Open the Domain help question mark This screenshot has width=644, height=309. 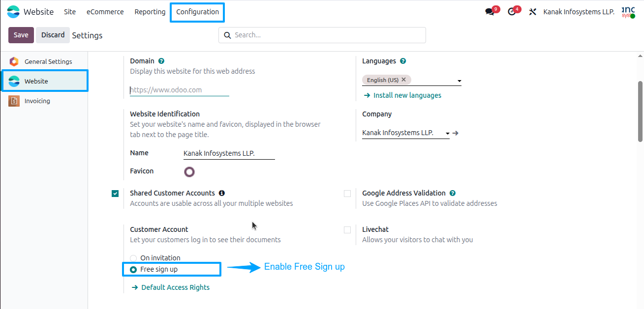(x=161, y=61)
